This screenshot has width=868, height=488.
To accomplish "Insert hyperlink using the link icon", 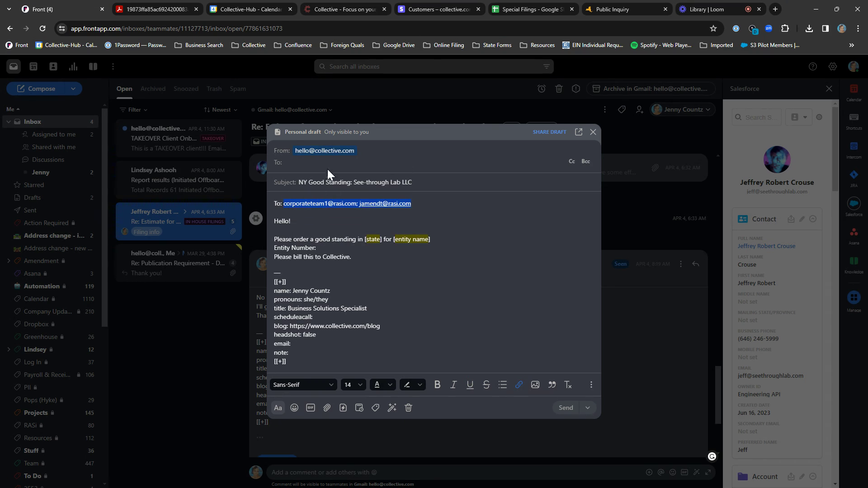I will (519, 385).
